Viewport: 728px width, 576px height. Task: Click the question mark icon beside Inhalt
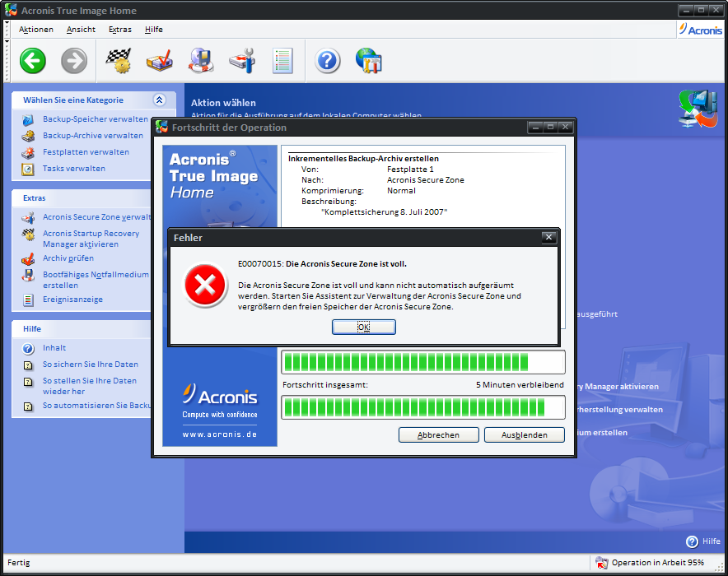[28, 348]
